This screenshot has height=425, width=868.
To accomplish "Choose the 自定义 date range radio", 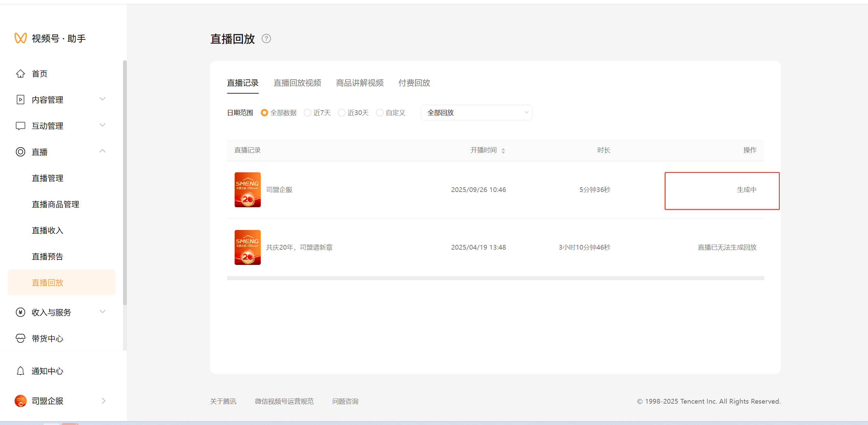I will pos(380,113).
